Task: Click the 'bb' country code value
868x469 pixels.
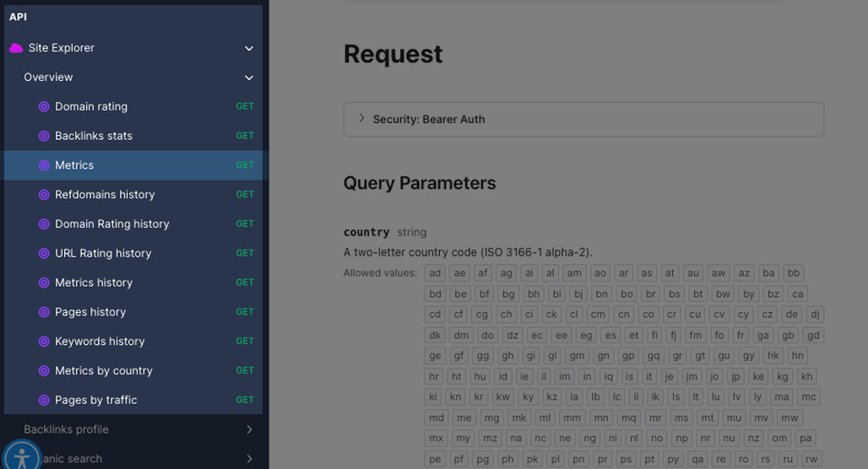Action: pyautogui.click(x=794, y=273)
